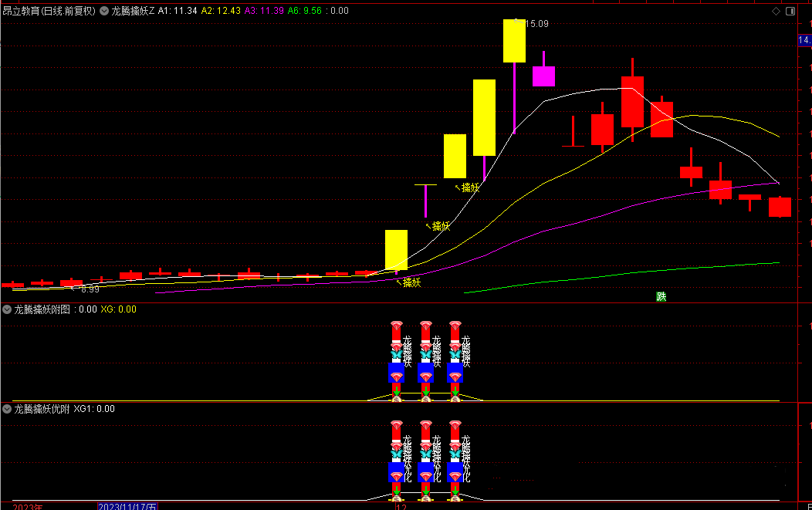Screen dimensions: 812x510
Task: Click the 龙腾擒妖Z indicator name
Action: 133,11
